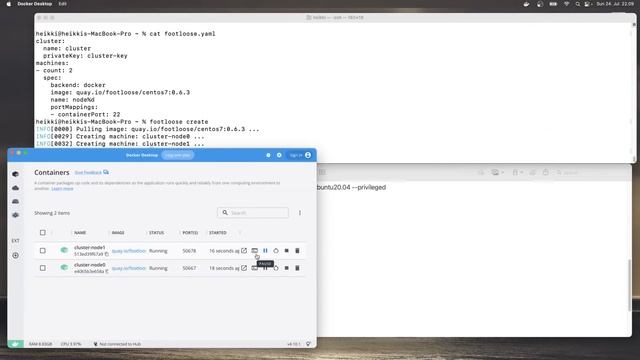This screenshot has height=360, width=640.
Task: Focus the container Search field
Action: [x=253, y=213]
